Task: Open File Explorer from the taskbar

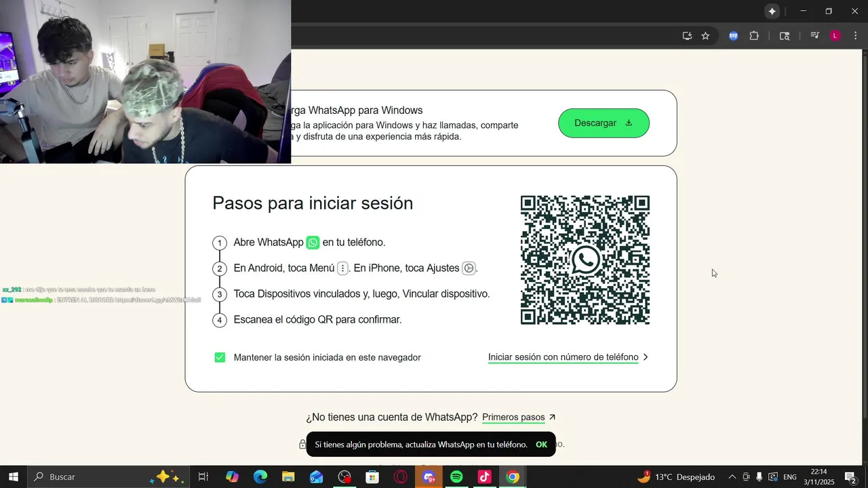Action: click(288, 476)
